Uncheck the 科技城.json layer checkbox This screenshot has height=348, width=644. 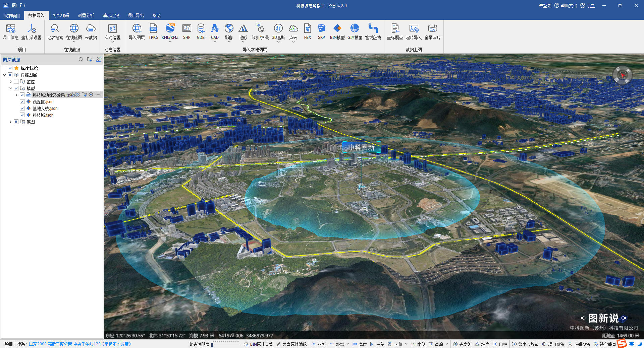coord(22,115)
